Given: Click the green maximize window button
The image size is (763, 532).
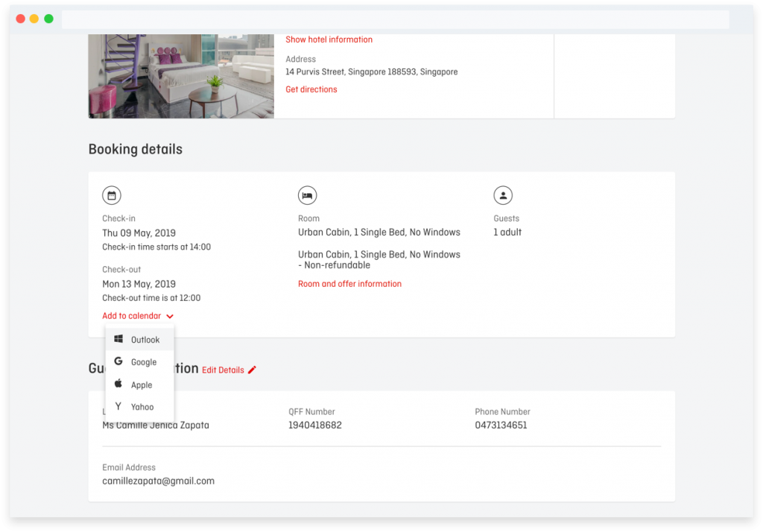Looking at the screenshot, I should pyautogui.click(x=48, y=19).
